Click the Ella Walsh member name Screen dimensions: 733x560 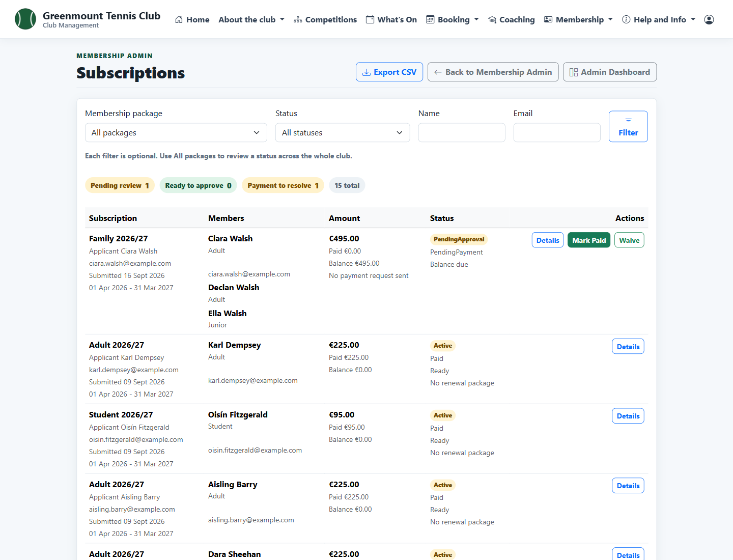[x=228, y=314]
